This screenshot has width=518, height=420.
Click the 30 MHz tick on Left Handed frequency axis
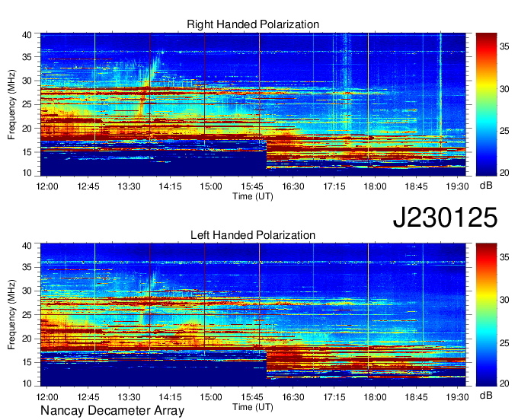pos(27,291)
